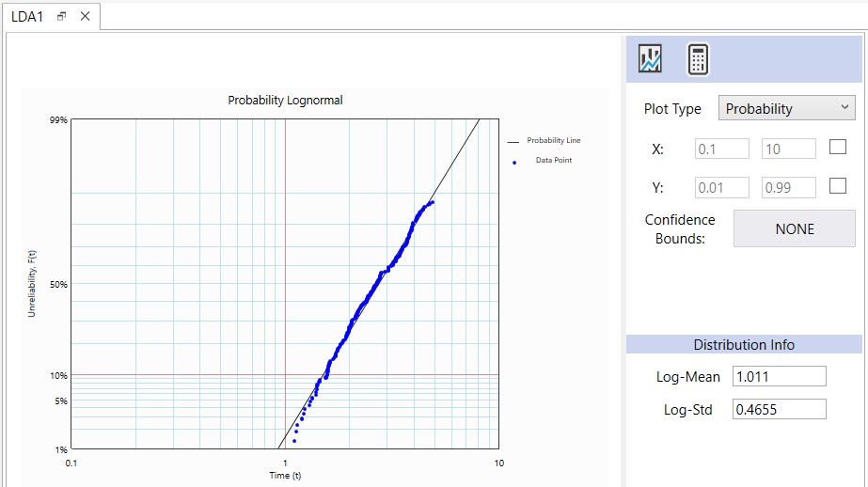
Task: Click the Y minimum field showing 0.01
Action: point(722,187)
